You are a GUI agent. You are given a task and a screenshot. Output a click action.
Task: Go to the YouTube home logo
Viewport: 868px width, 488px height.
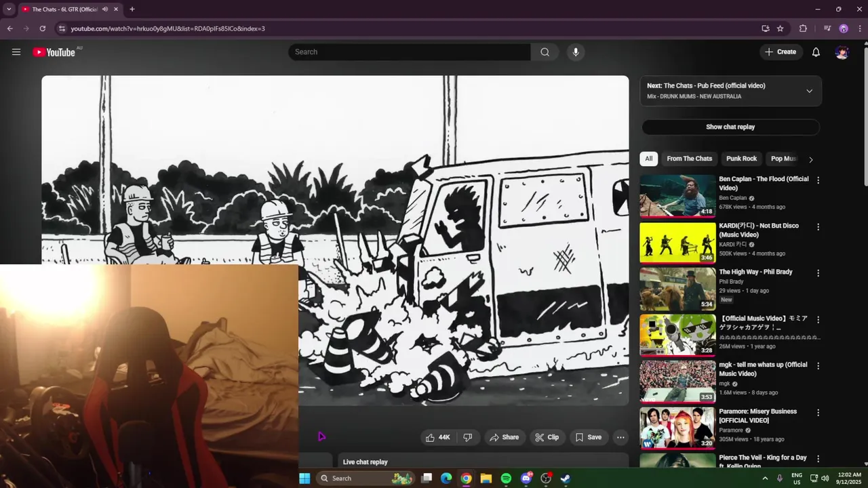pyautogui.click(x=54, y=52)
